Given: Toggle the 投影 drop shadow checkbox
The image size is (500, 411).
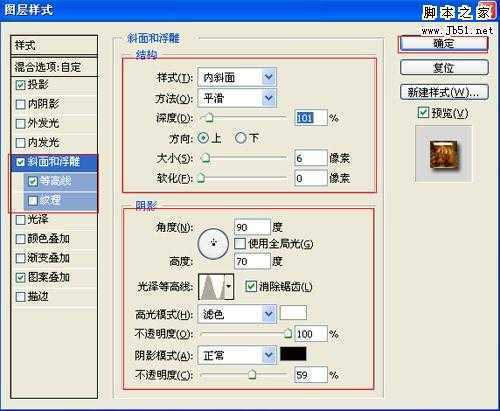Looking at the screenshot, I should click(21, 85).
